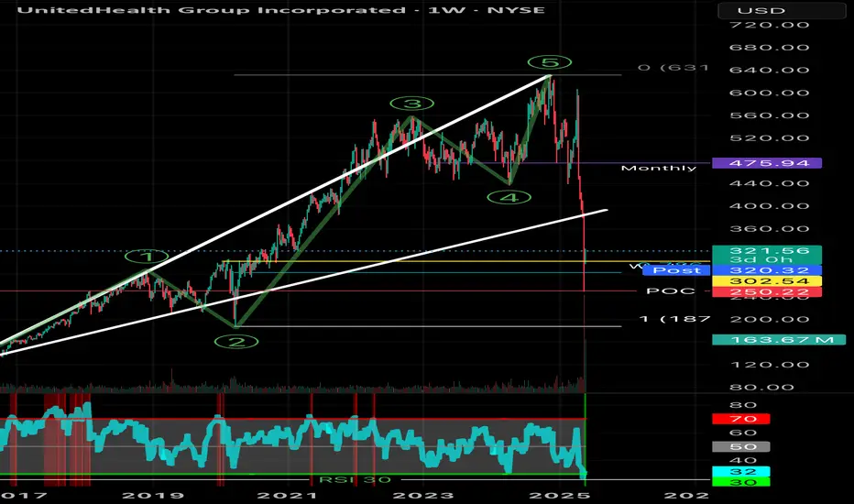
Task: Open the USD currency selector
Action: pyautogui.click(x=782, y=10)
